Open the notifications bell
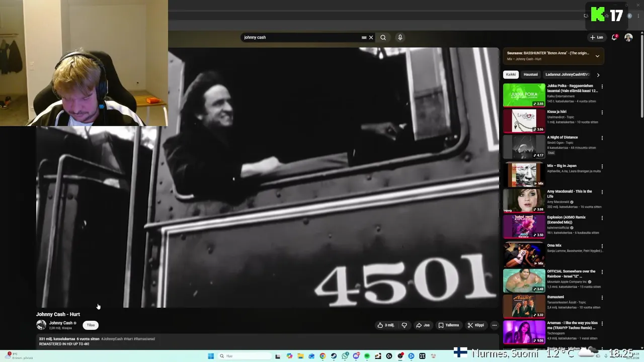 614,37
